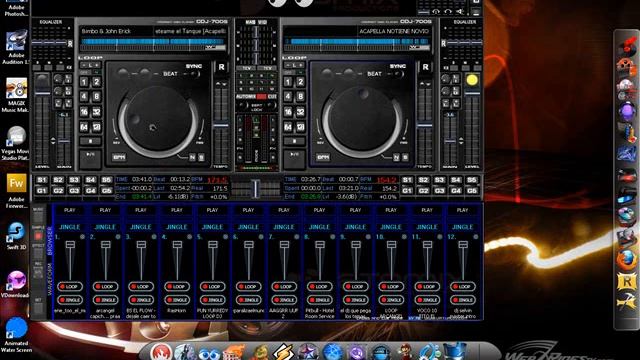Trigger hot cue S3 on left deck
This screenshot has width=640, height=360.
click(x=74, y=180)
